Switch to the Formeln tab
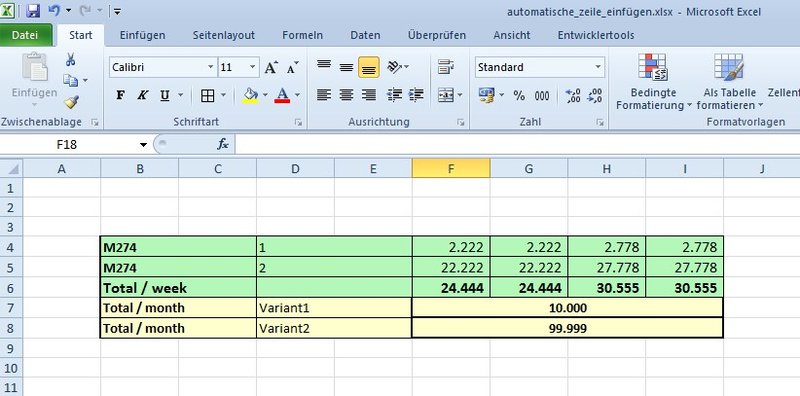 pos(303,35)
